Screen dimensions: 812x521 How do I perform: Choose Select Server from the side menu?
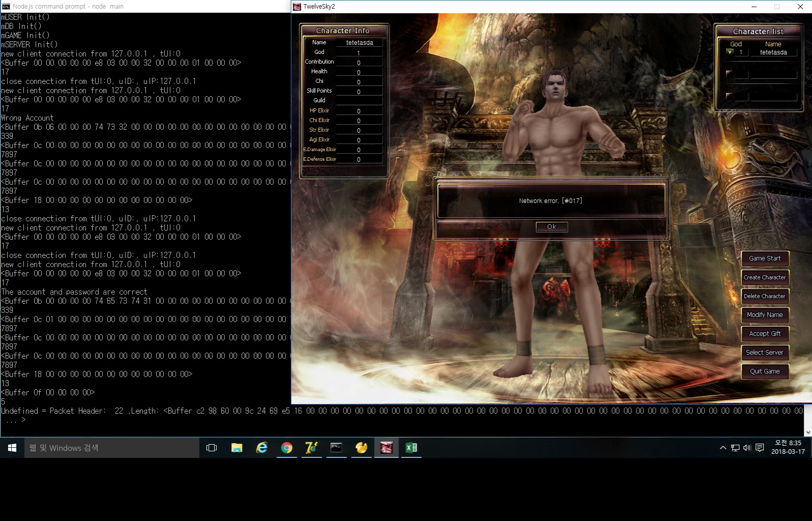765,353
